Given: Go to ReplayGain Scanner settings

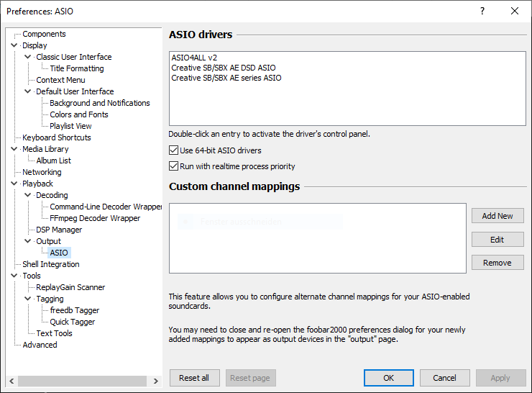Looking at the screenshot, I should [x=70, y=287].
